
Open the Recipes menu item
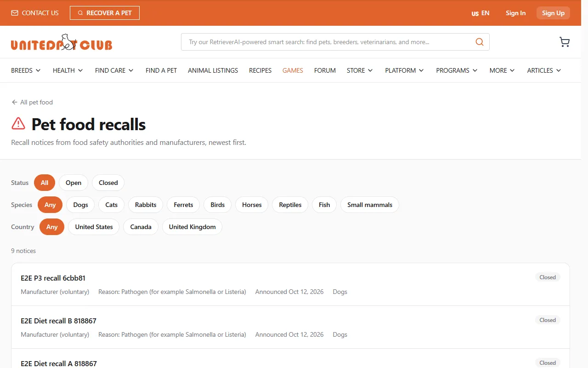[x=260, y=70]
